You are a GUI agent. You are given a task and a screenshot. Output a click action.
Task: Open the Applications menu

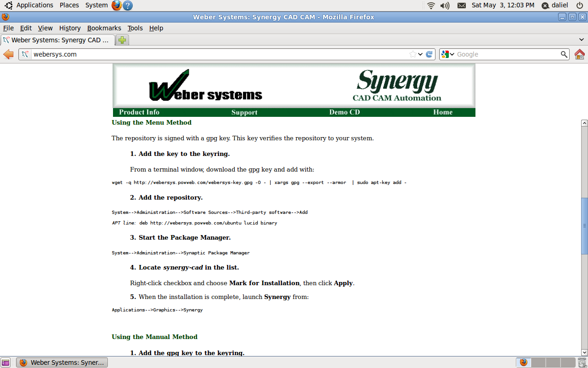click(35, 6)
